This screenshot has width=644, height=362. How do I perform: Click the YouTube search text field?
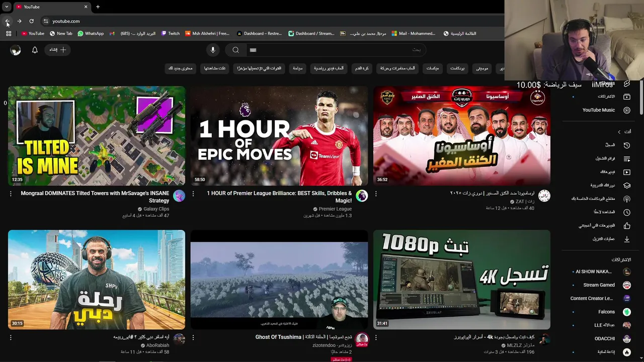[x=337, y=50]
